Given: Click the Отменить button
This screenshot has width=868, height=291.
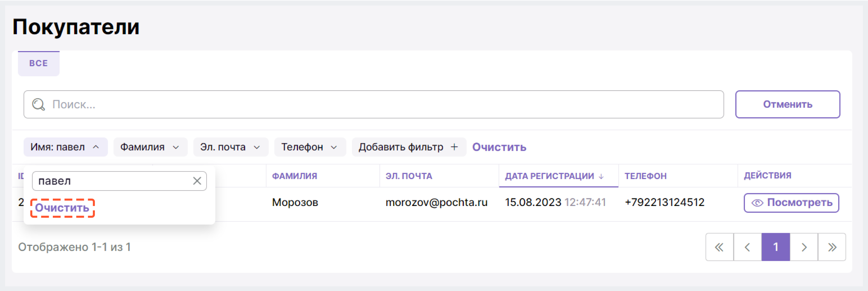Looking at the screenshot, I should (x=788, y=104).
